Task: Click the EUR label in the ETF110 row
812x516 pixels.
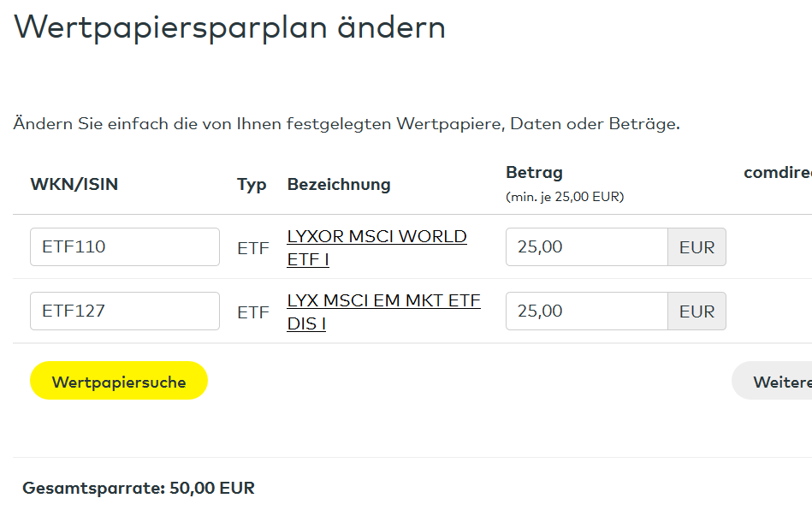Action: click(x=696, y=247)
